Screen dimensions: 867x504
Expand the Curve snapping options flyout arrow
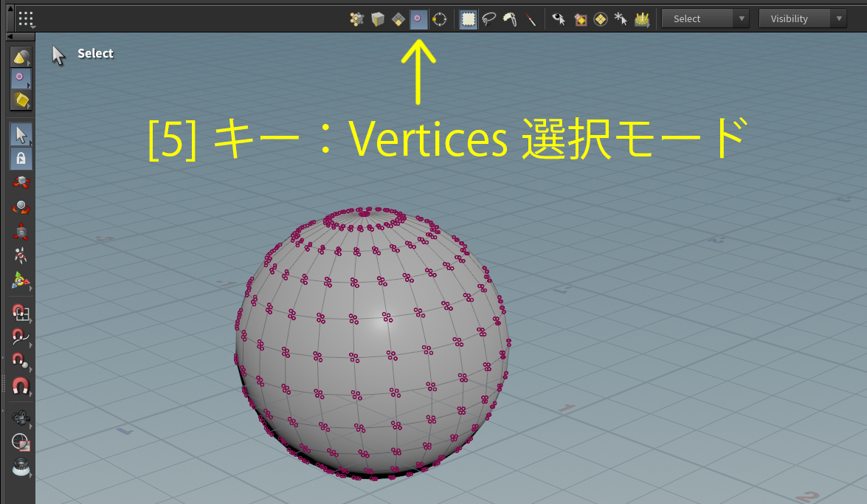click(x=30, y=345)
